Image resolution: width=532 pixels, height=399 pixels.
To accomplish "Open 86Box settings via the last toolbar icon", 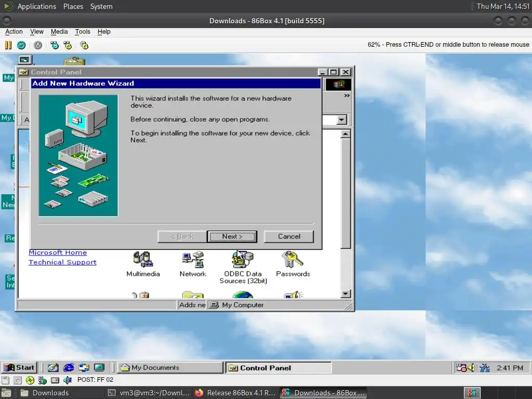I will [x=84, y=45].
